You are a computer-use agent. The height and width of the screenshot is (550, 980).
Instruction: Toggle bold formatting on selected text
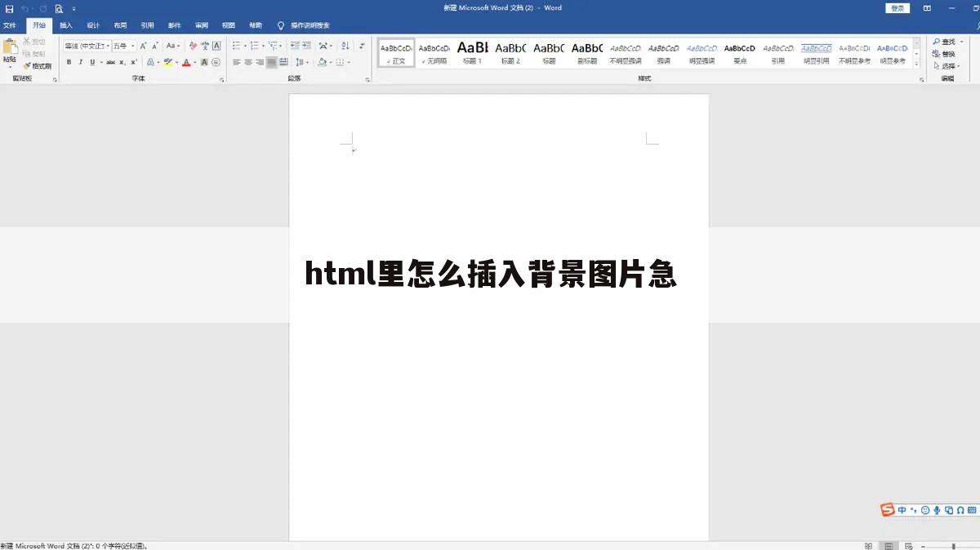(x=69, y=60)
